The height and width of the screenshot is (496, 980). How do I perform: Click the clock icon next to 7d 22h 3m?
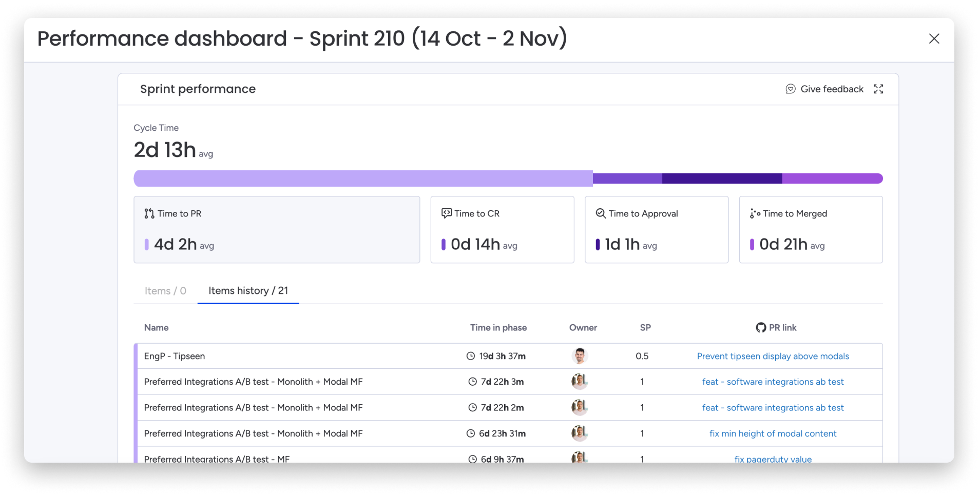click(x=472, y=382)
